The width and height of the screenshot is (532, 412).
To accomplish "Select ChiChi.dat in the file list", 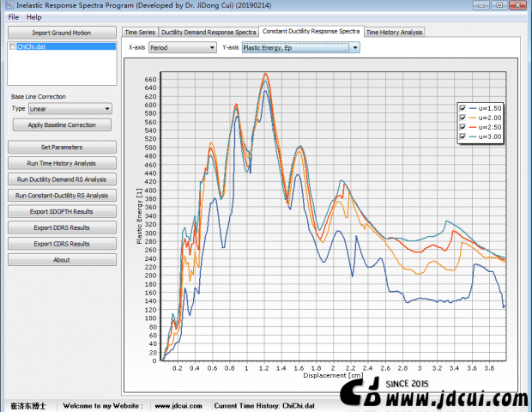I will 33,47.
